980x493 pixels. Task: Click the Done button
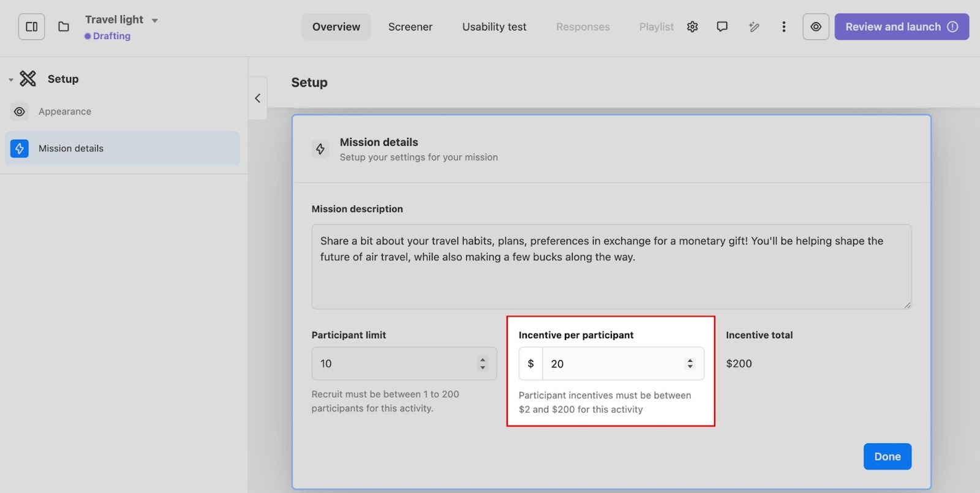[887, 456]
